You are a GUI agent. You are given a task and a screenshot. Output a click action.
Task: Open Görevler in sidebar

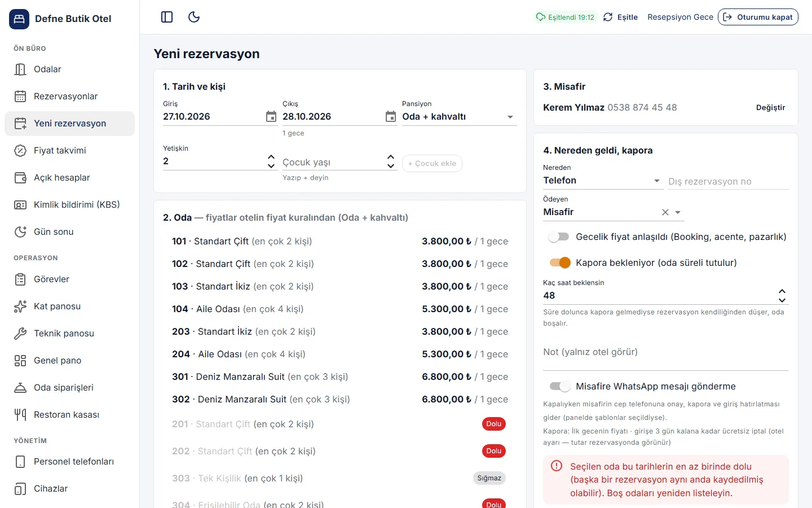click(x=69, y=279)
